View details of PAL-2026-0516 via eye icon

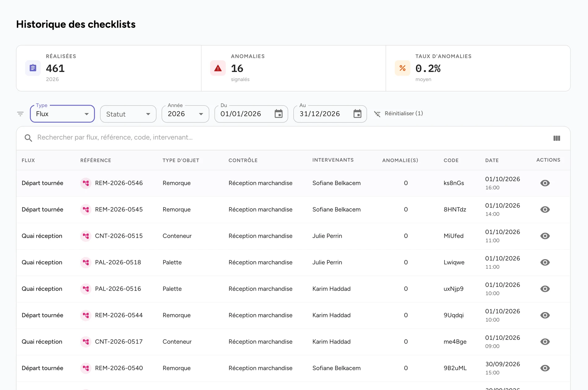tap(545, 289)
